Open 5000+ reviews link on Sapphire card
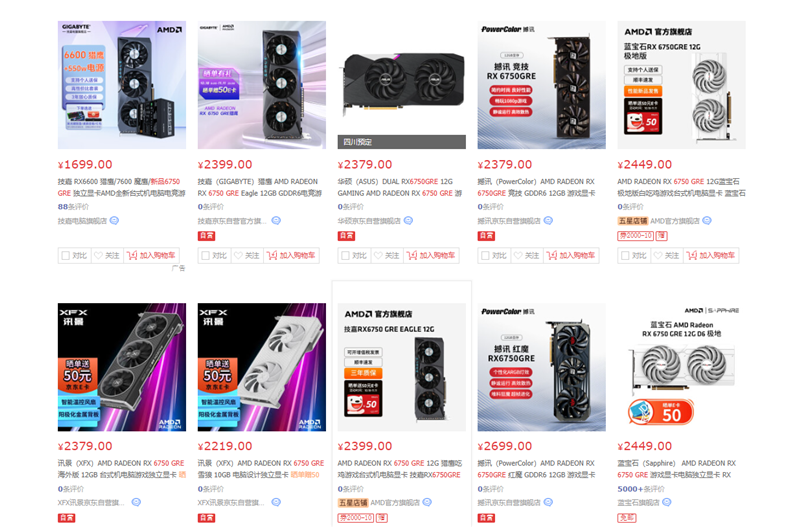Viewport: 800px width, 527px height. coord(641,489)
